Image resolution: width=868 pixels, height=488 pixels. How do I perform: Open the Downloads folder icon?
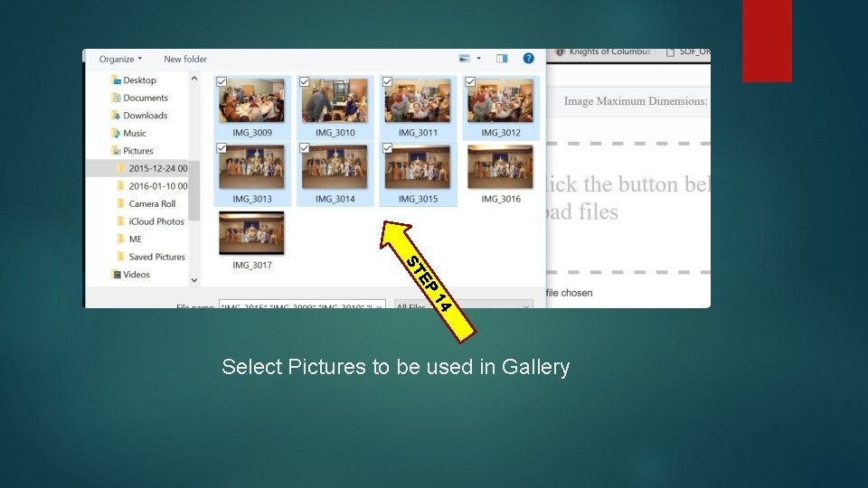pos(116,115)
